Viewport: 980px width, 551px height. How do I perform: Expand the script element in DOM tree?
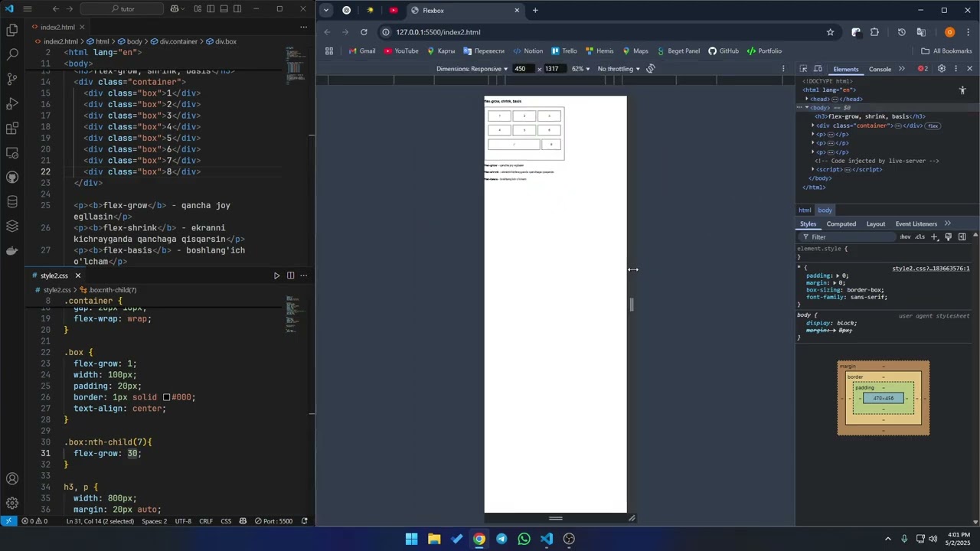pyautogui.click(x=813, y=169)
